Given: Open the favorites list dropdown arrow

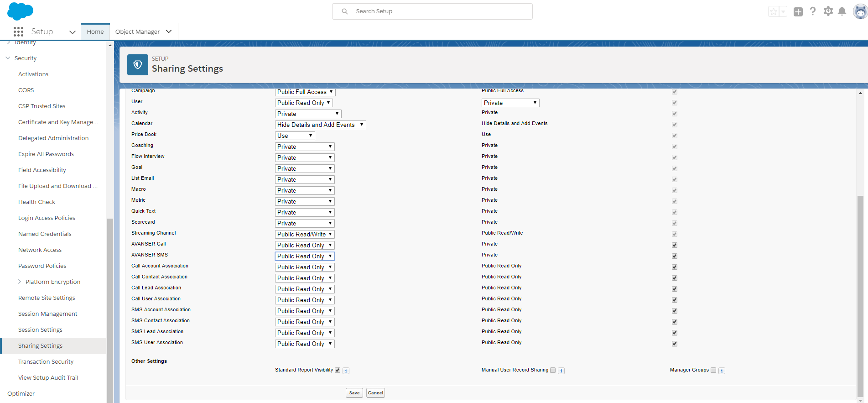Looking at the screenshot, I should (x=783, y=11).
